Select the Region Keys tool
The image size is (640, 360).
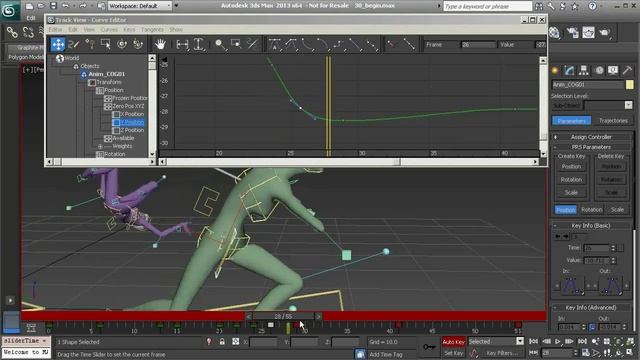pos(106,44)
